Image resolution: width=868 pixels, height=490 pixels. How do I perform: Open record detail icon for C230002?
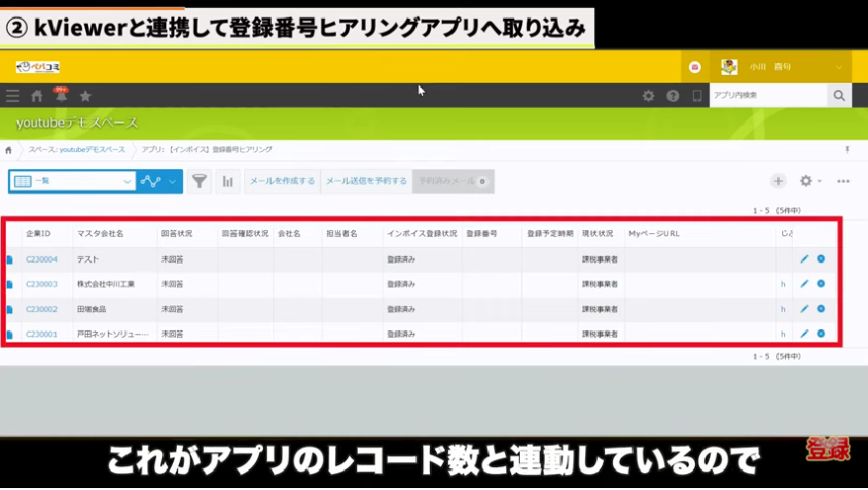tap(10, 309)
